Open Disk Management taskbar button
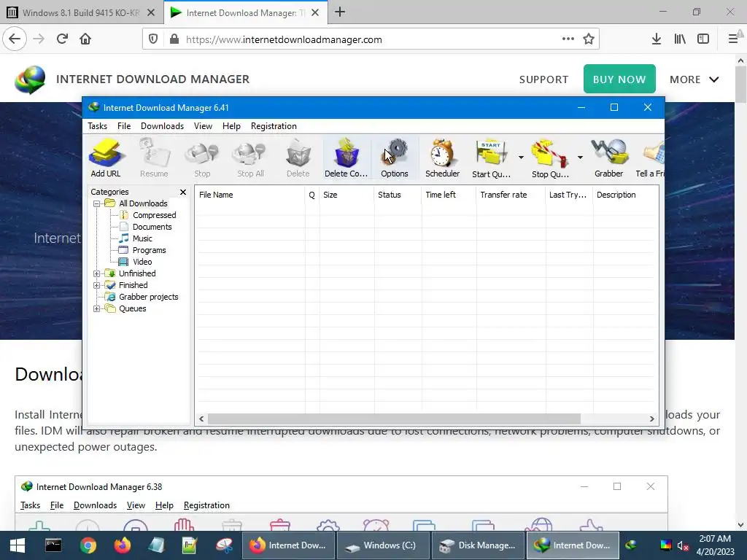This screenshot has height=560, width=747. 478,545
